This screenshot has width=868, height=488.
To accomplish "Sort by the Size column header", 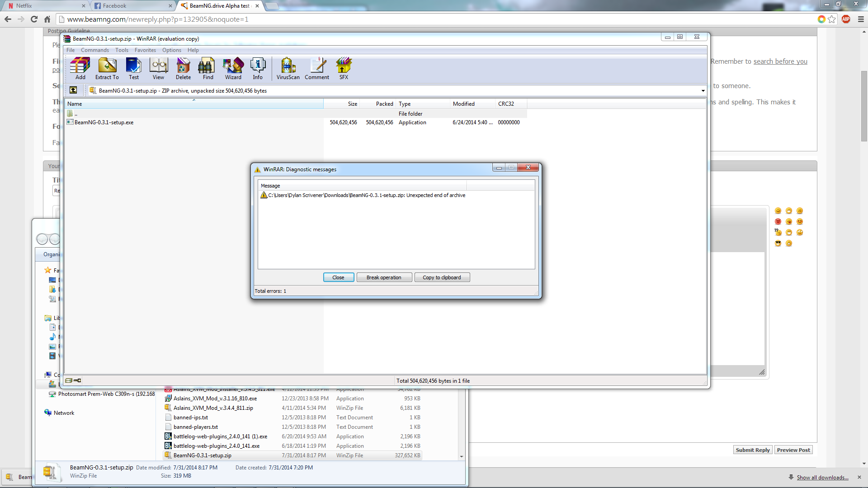I will pos(342,104).
